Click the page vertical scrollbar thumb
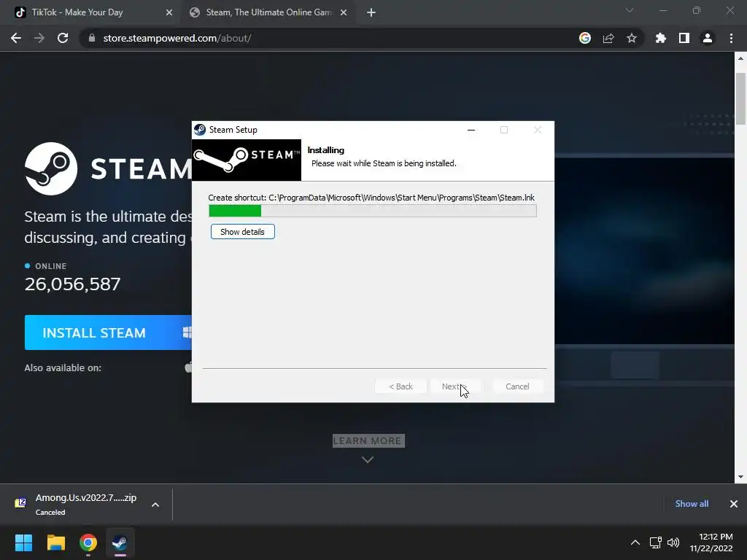 point(741,98)
